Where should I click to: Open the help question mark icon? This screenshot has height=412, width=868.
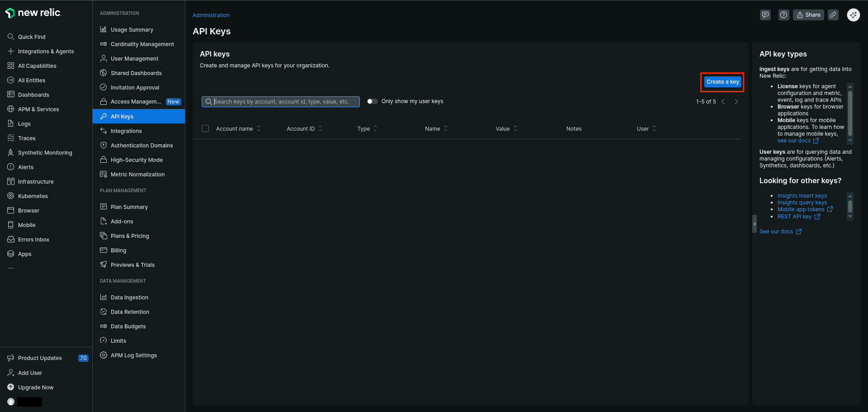pyautogui.click(x=783, y=15)
